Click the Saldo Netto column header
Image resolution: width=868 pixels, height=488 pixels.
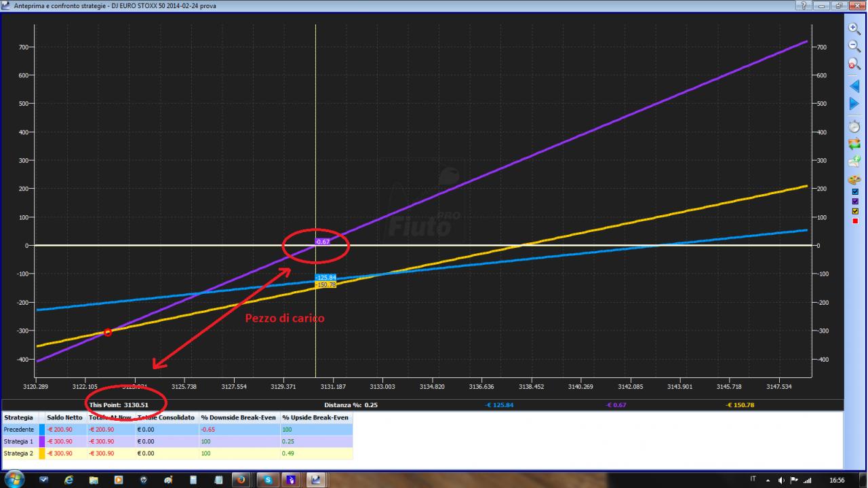[65, 417]
